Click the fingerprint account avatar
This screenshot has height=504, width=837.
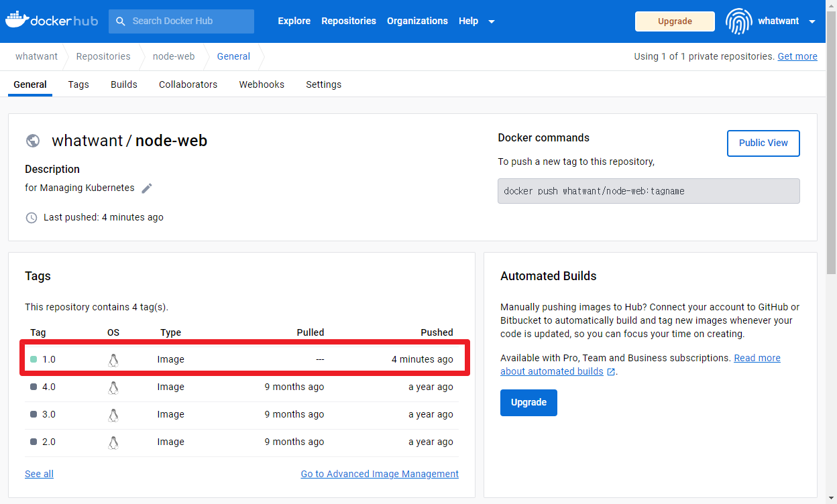tap(738, 21)
